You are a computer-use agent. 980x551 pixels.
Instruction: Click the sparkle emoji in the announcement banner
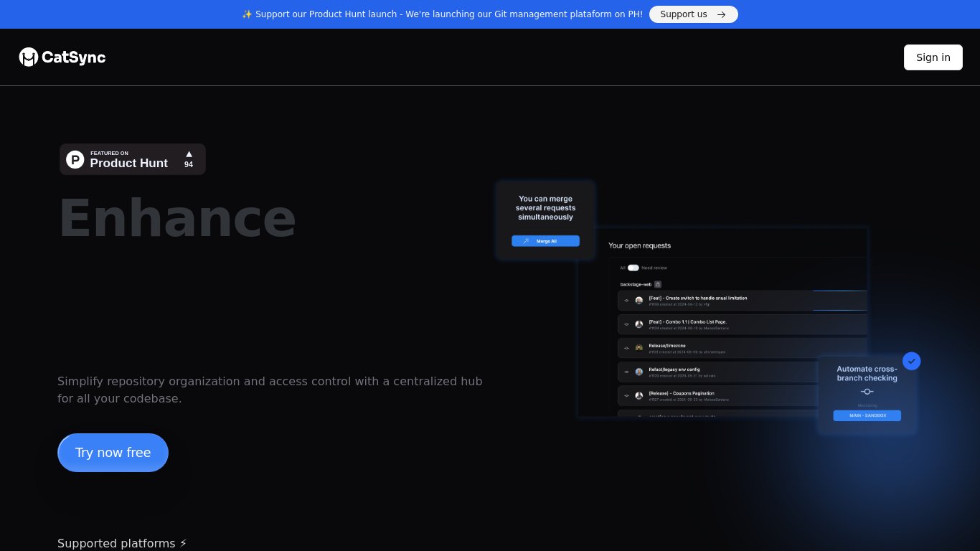coord(247,14)
